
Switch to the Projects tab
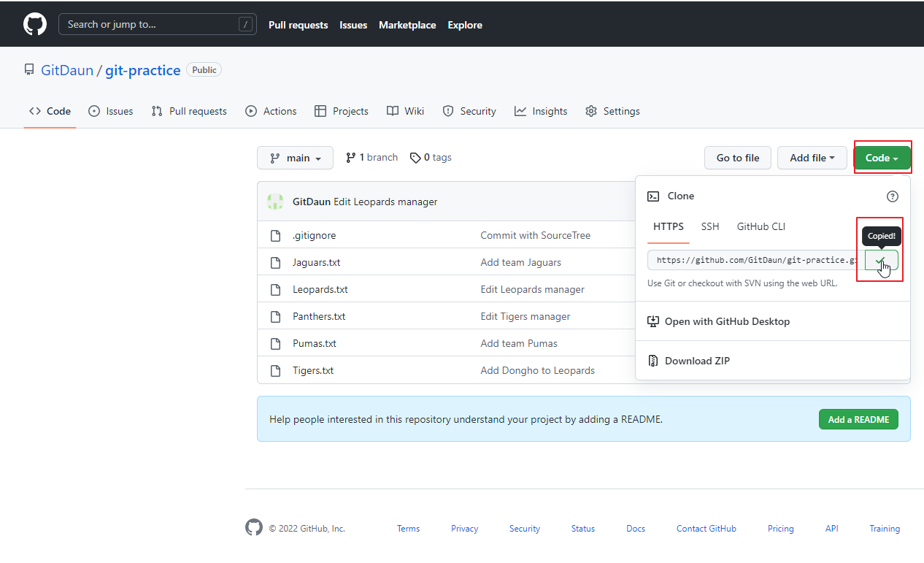(x=342, y=111)
